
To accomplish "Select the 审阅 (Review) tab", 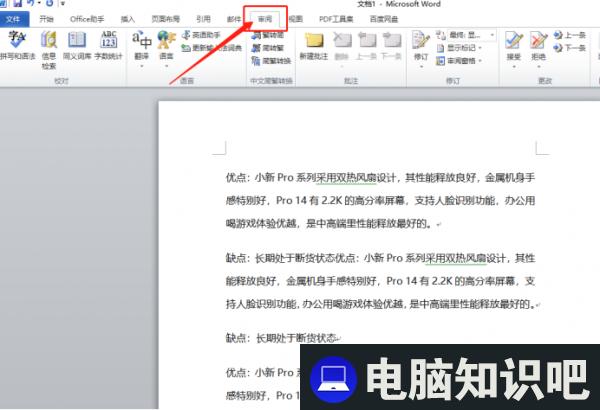I will click(x=265, y=19).
